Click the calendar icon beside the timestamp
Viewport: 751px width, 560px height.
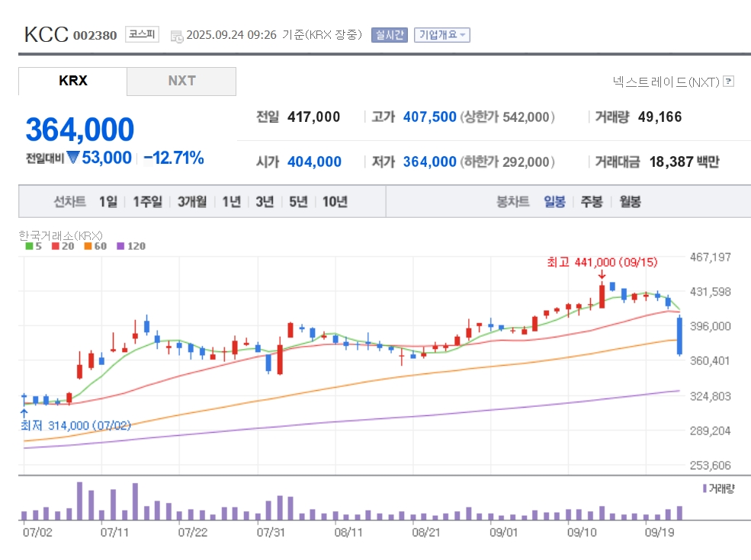[177, 36]
